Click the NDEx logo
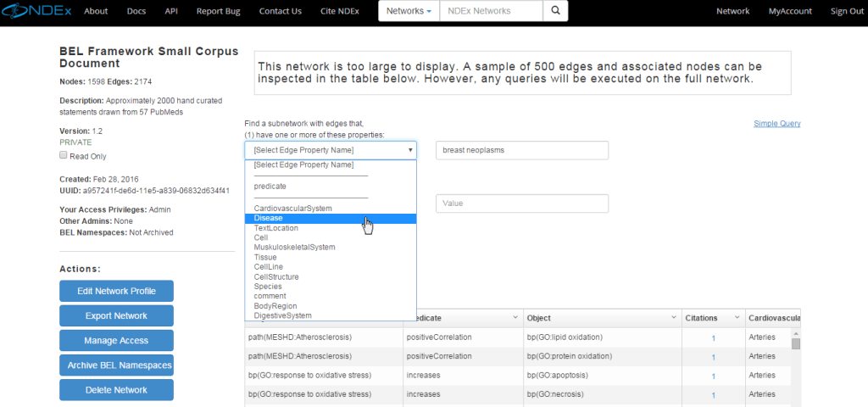Image resolution: width=868 pixels, height=407 pixels. click(36, 10)
